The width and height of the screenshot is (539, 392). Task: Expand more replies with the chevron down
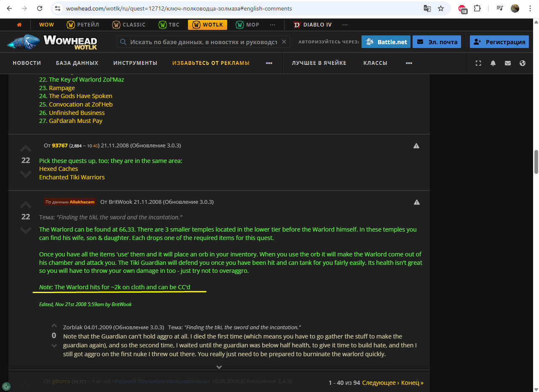point(219,367)
